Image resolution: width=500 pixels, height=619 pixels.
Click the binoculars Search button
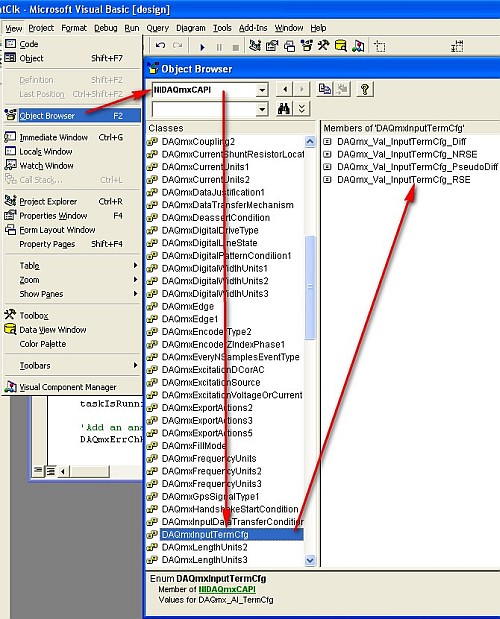coord(284,109)
